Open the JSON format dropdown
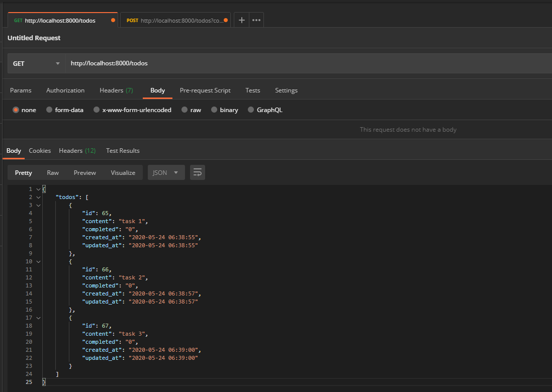The image size is (552, 392). pyautogui.click(x=166, y=172)
